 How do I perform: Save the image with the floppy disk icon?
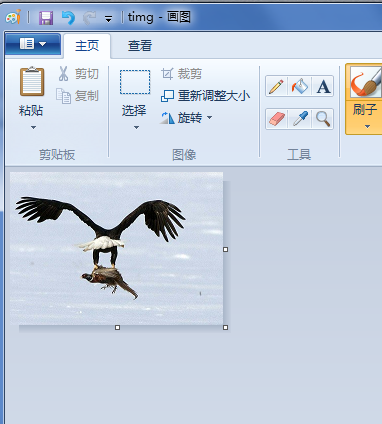pos(46,18)
